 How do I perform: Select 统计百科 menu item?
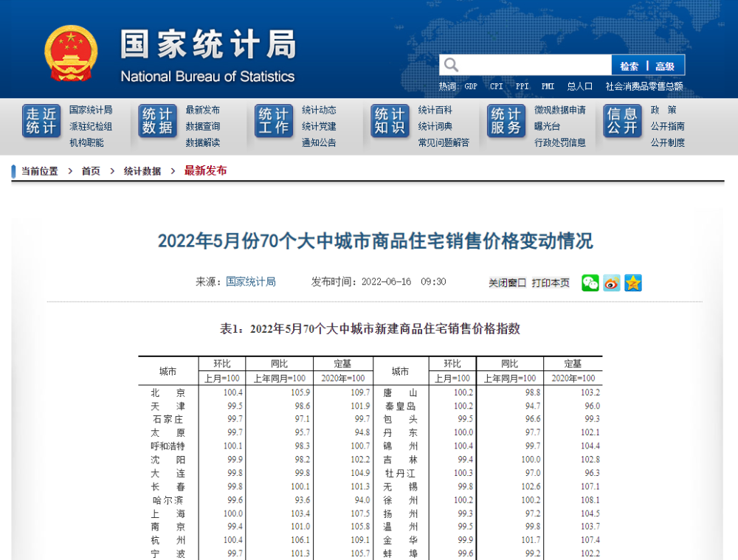(x=435, y=110)
